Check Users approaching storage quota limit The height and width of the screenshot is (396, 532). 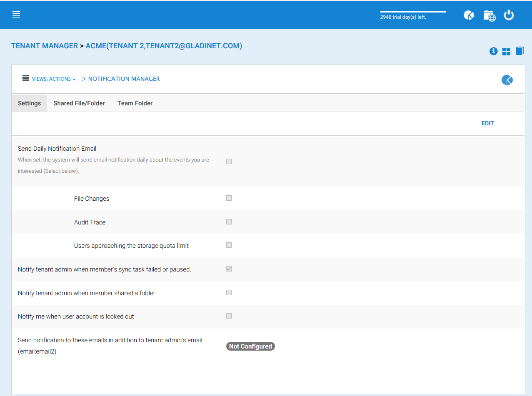229,245
